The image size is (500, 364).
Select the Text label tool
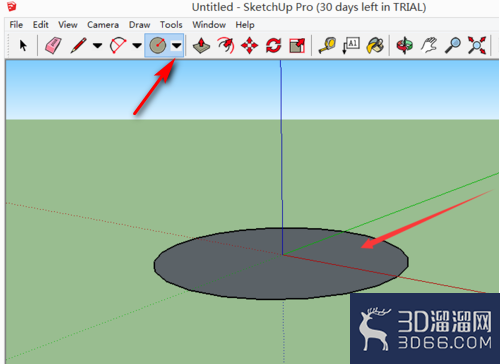[x=351, y=45]
